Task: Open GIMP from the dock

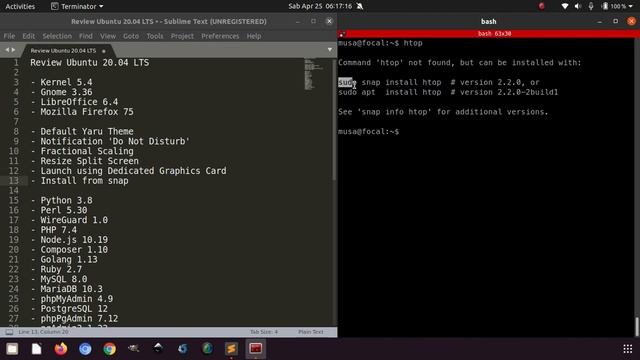Action: click(x=134, y=349)
